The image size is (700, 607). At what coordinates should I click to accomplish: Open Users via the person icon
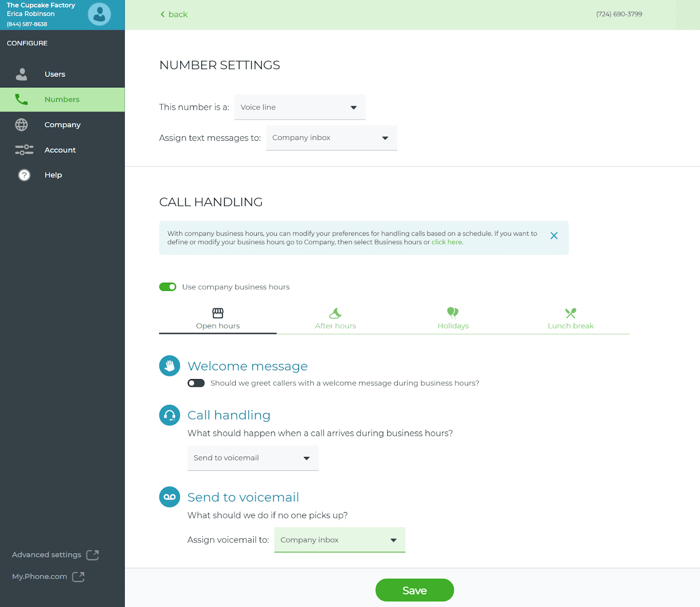pyautogui.click(x=21, y=74)
